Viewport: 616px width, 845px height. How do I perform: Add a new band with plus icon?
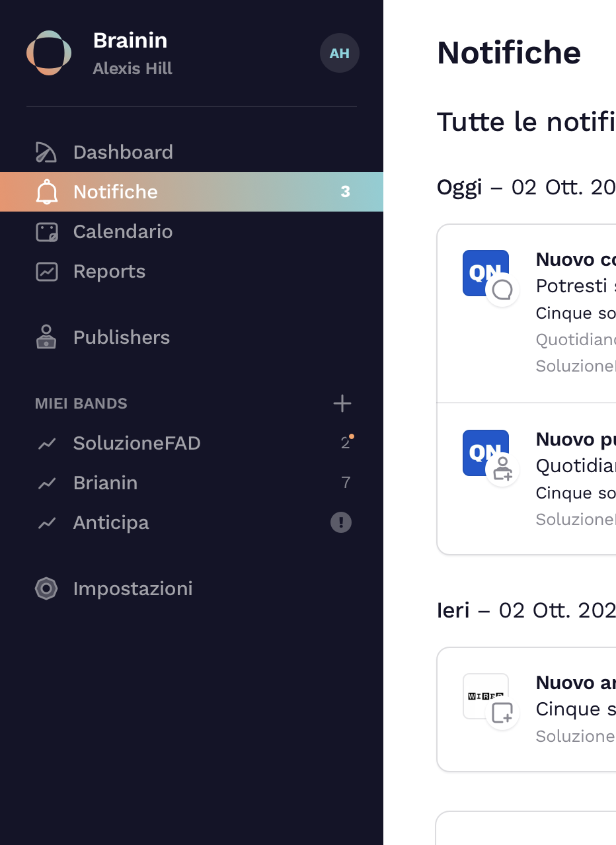[342, 403]
